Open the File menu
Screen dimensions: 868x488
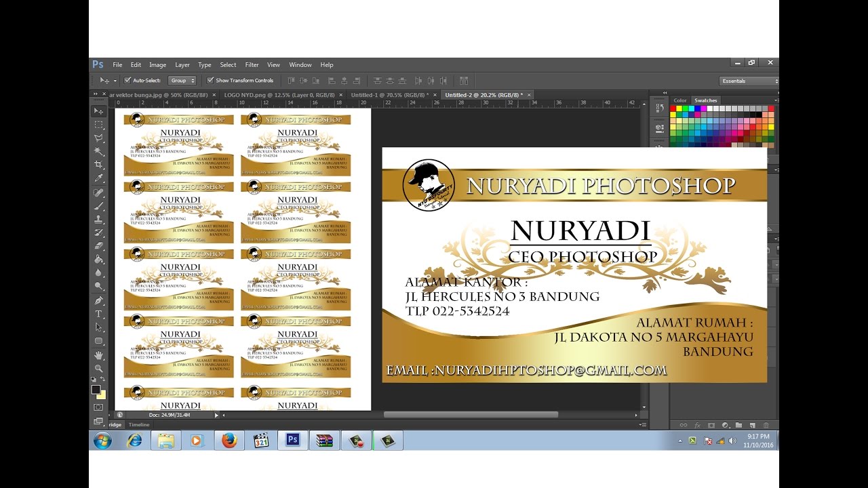[117, 65]
